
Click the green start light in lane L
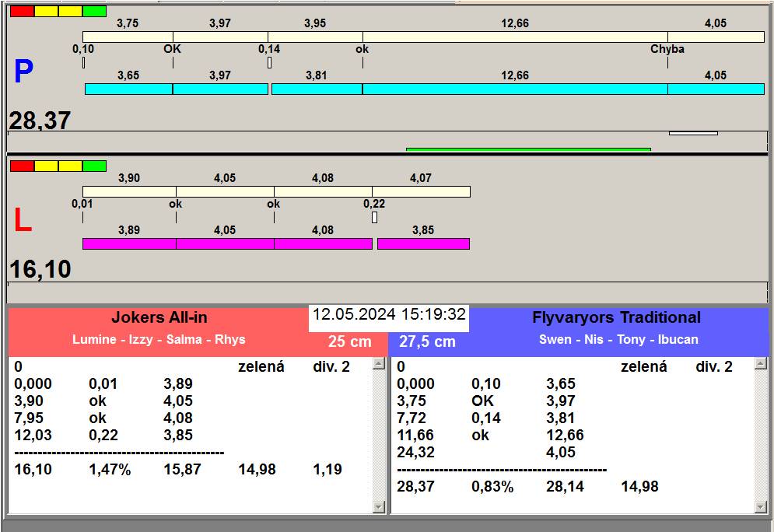pos(94,166)
